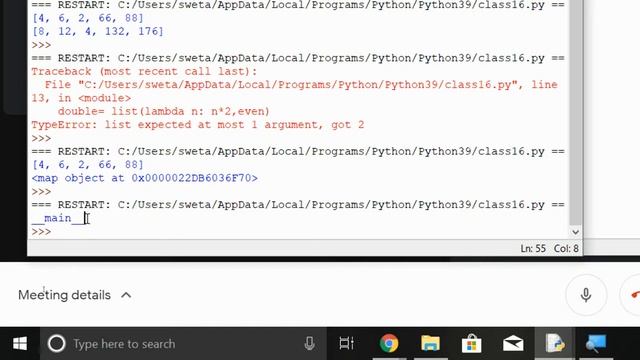This screenshot has width=640, height=360.
Task: Open the Mail app from the taskbar
Action: (513, 344)
